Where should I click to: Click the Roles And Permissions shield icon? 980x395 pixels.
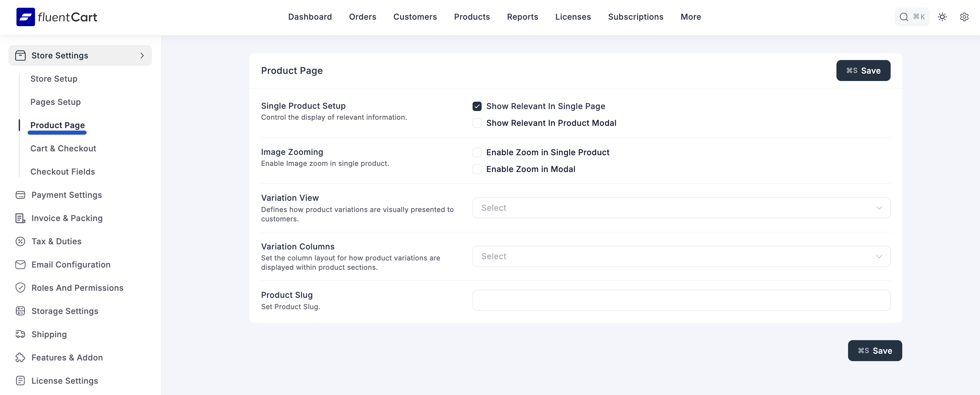click(21, 288)
